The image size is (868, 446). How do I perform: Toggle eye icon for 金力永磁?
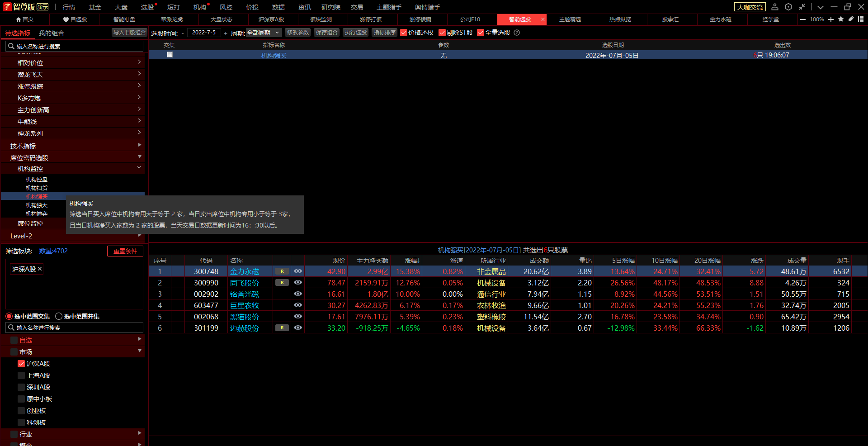click(298, 271)
